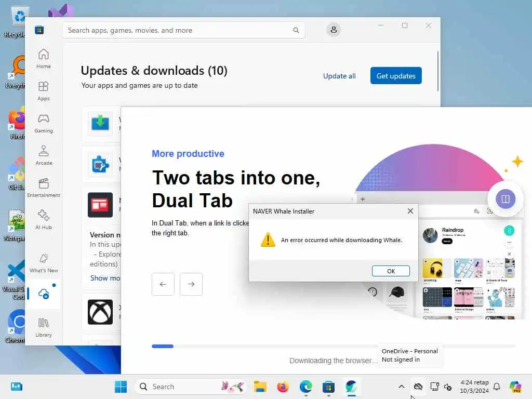The image size is (532, 399).
Task: Open Firefox from taskbar
Action: (283, 387)
